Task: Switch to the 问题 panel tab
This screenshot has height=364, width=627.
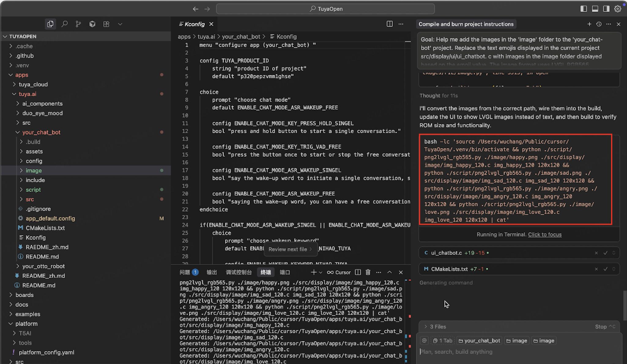Action: pyautogui.click(x=185, y=272)
